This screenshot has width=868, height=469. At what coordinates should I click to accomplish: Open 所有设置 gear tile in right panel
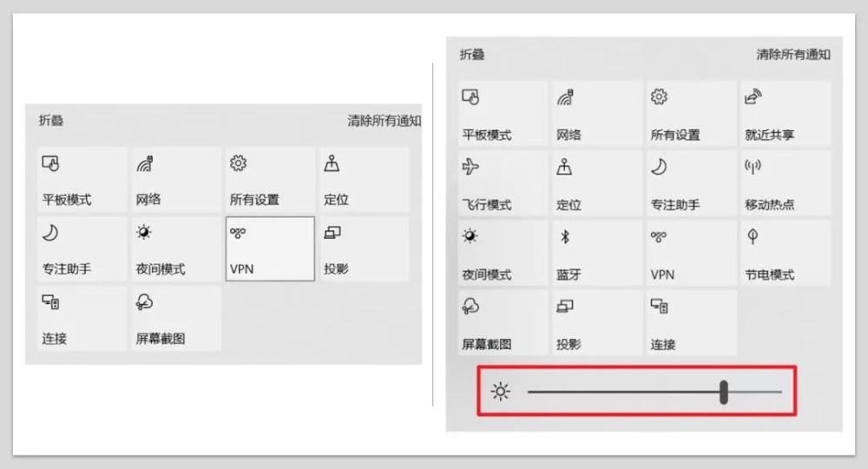691,114
